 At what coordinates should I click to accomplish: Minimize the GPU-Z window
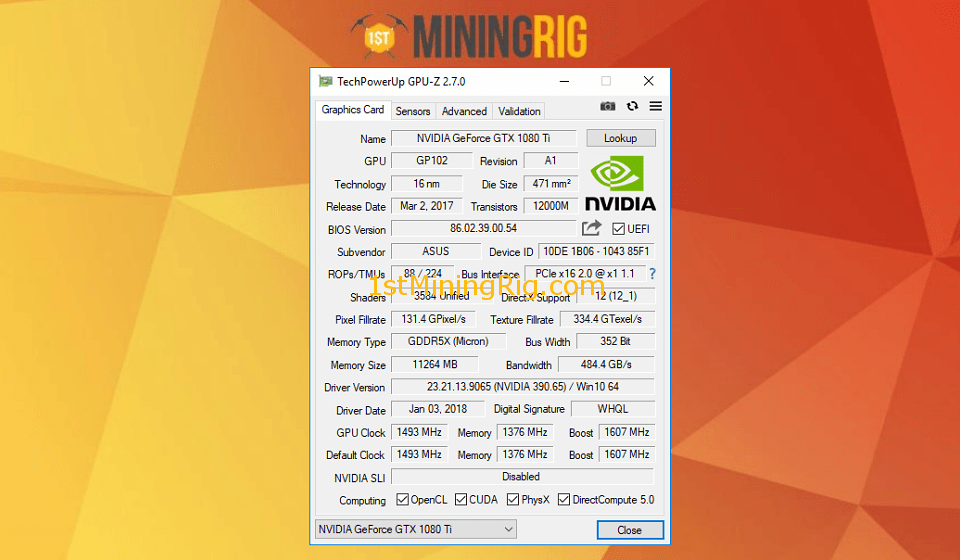click(x=564, y=81)
